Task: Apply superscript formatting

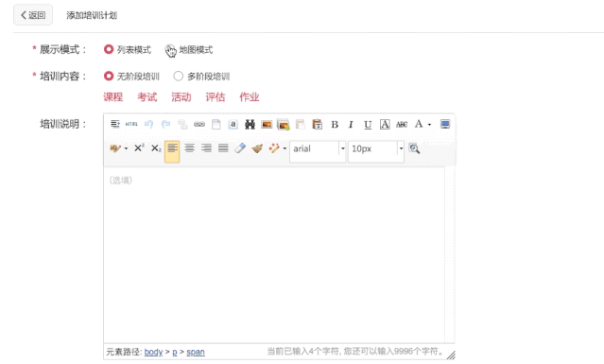Action: click(139, 147)
